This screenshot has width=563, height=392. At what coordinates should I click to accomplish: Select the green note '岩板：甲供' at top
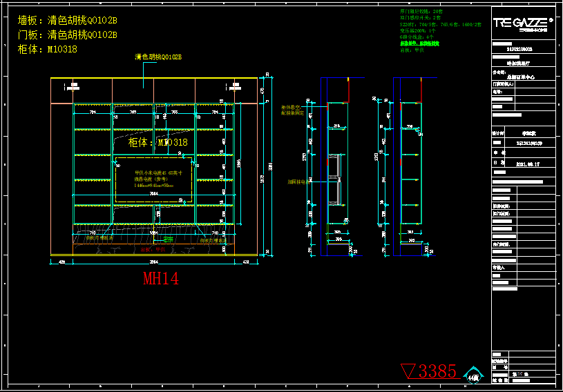point(412,50)
